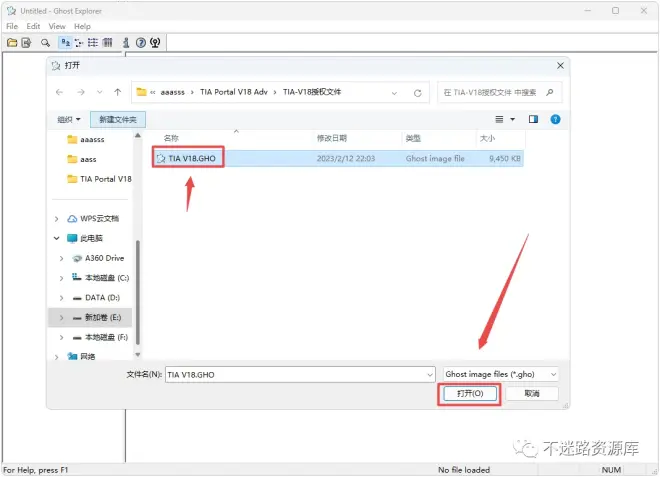Open the View menu
This screenshot has height=477, width=660.
[x=57, y=27]
